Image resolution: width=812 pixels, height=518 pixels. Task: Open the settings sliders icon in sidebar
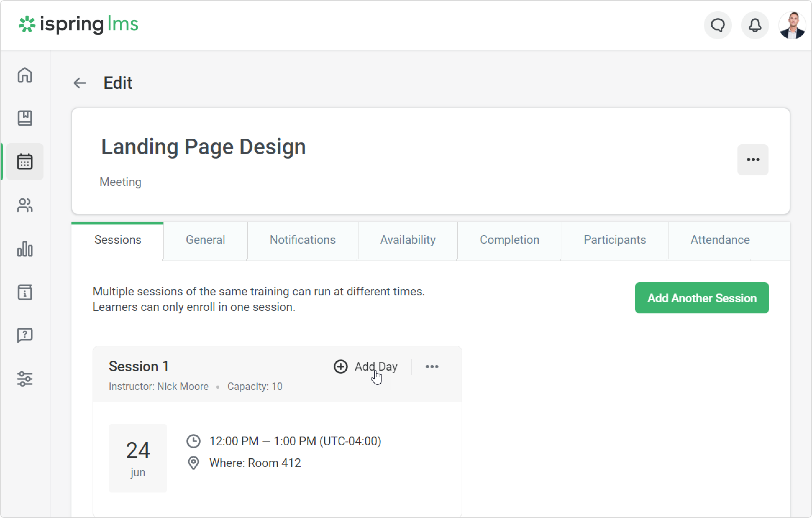click(25, 379)
